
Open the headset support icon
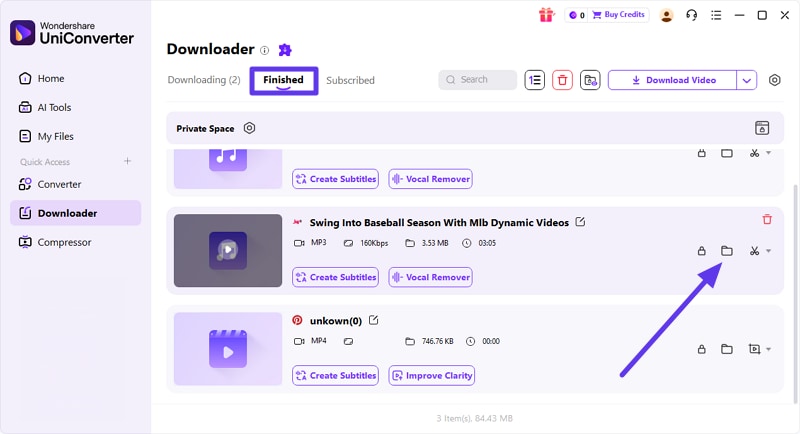click(x=691, y=15)
